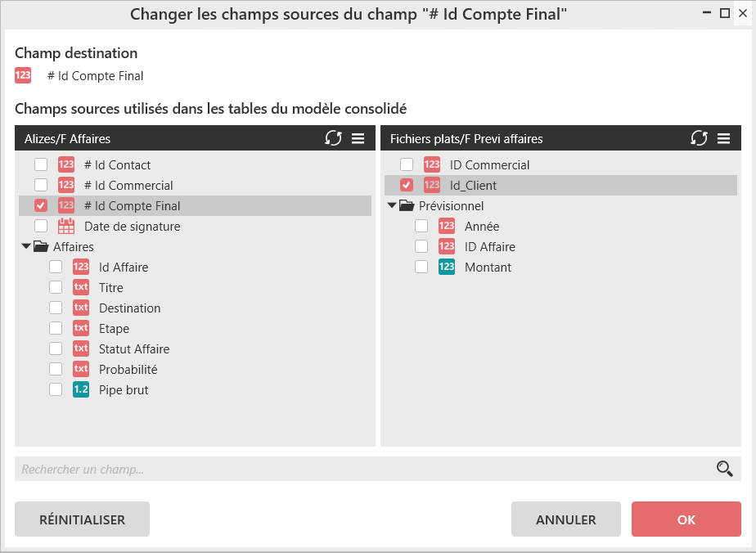The width and height of the screenshot is (756, 553).
Task: Open hamburger menu of Fichiers plats panel
Action: coord(723,138)
